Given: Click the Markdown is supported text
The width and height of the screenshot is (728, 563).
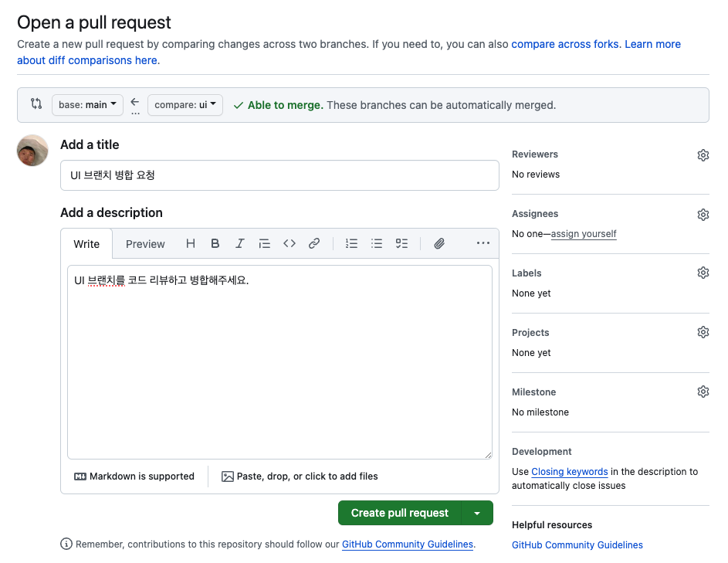Looking at the screenshot, I should 141,477.
